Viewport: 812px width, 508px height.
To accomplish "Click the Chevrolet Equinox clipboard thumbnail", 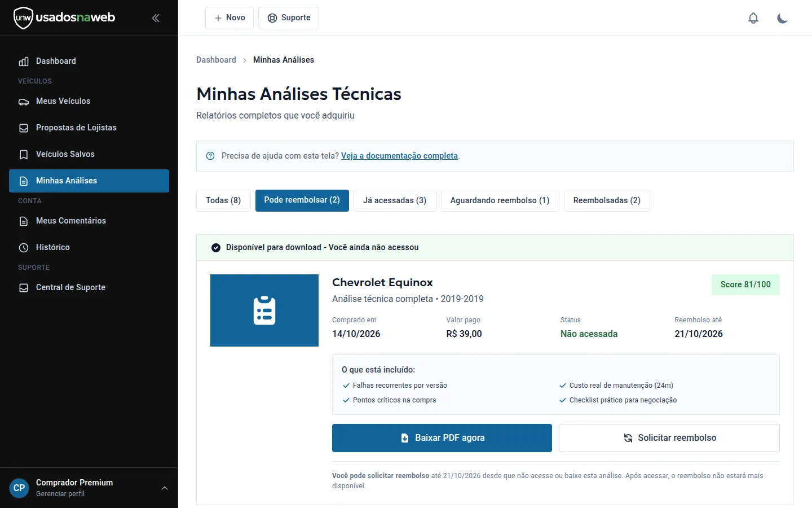I will pyautogui.click(x=264, y=310).
